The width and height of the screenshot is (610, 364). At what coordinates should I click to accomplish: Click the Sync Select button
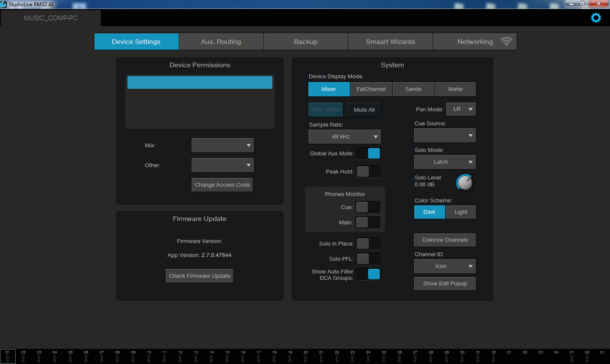326,110
